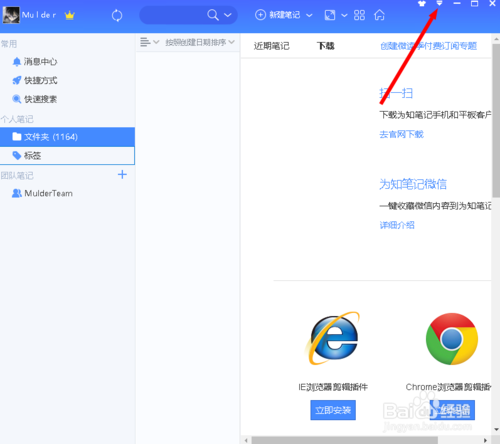Open the title bar main menu arrow icon

[x=439, y=3]
